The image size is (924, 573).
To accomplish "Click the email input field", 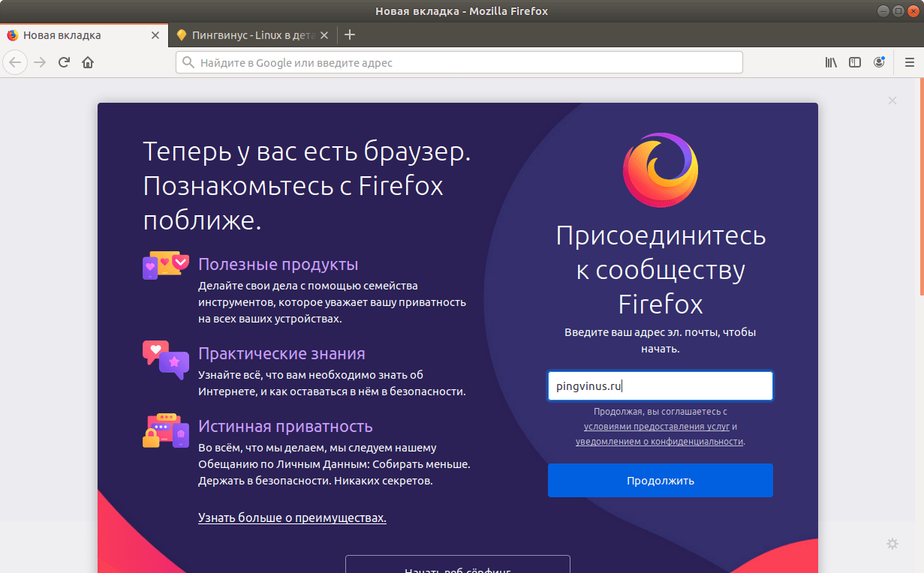I will (x=660, y=386).
